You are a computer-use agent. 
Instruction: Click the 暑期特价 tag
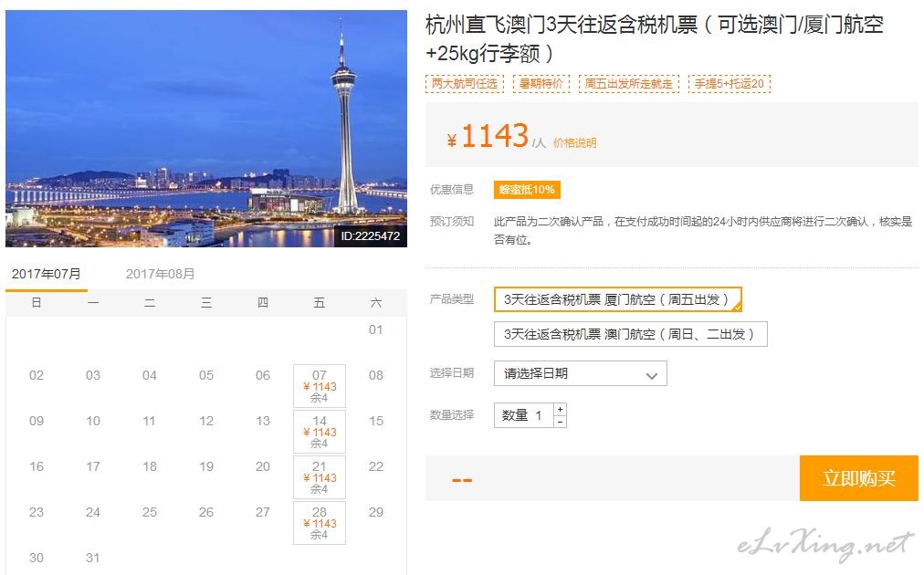tap(541, 84)
